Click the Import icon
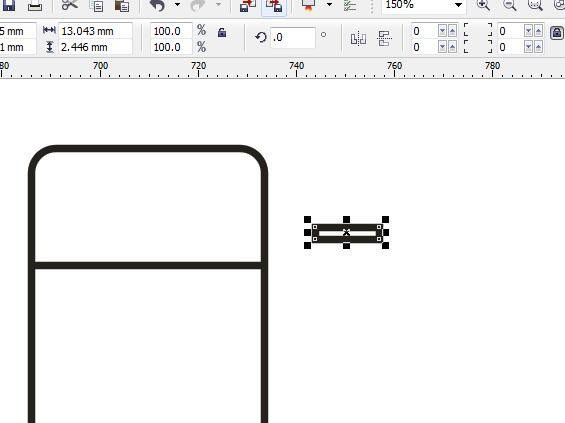This screenshot has width=565, height=423. pyautogui.click(x=248, y=6)
